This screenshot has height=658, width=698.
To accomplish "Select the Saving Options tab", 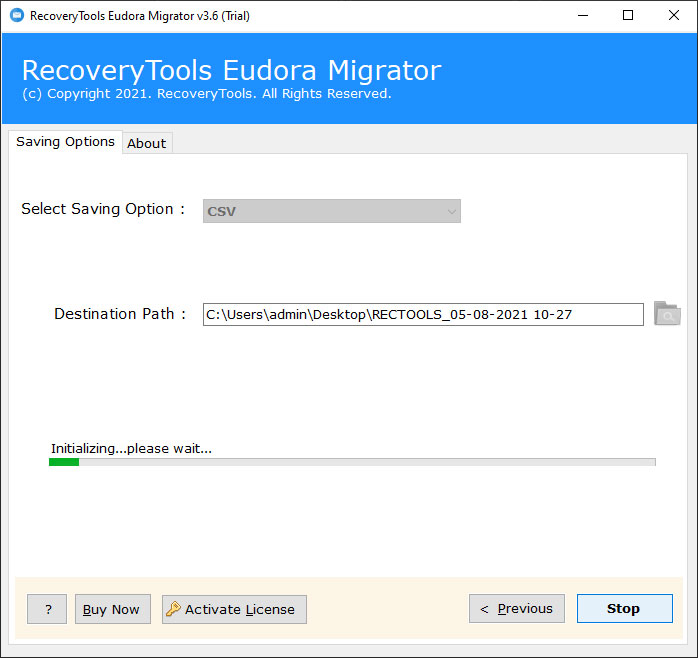I will click(x=65, y=142).
